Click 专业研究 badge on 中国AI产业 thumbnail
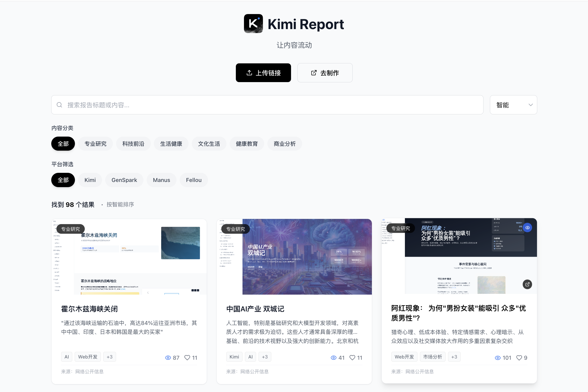Screen dimensions: 588x392 [235, 229]
